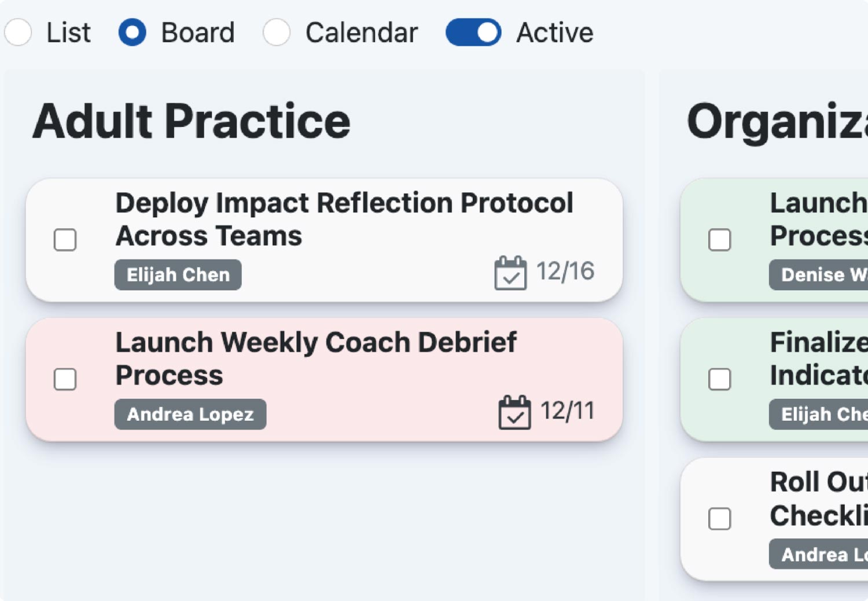
Task: Tick the checkbox on the Roll Out card
Action: (719, 519)
